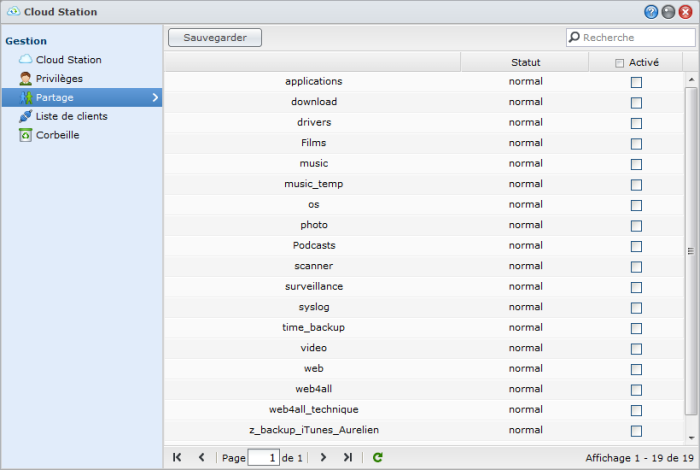Screen dimensions: 700x470
Task: Select the Podcasts folder name
Action: coord(314,245)
